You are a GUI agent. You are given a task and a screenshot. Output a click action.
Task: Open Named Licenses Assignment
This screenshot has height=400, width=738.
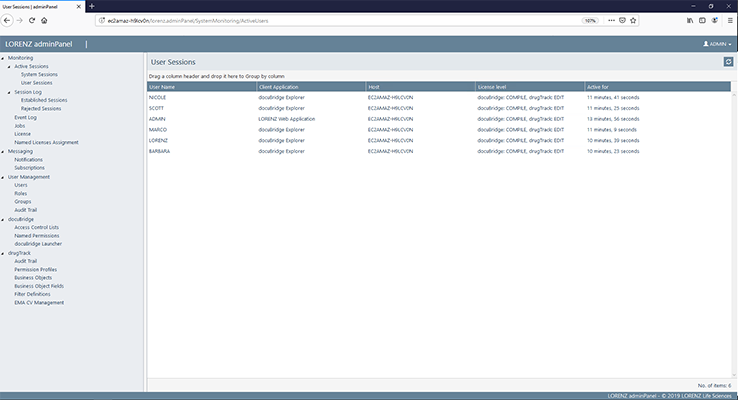(x=46, y=143)
